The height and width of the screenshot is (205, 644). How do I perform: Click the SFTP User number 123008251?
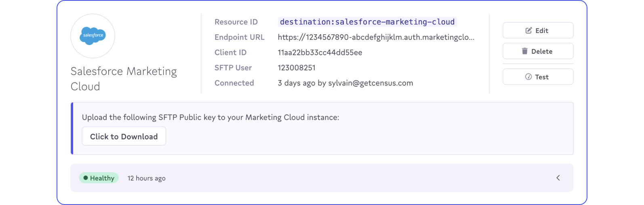[296, 68]
